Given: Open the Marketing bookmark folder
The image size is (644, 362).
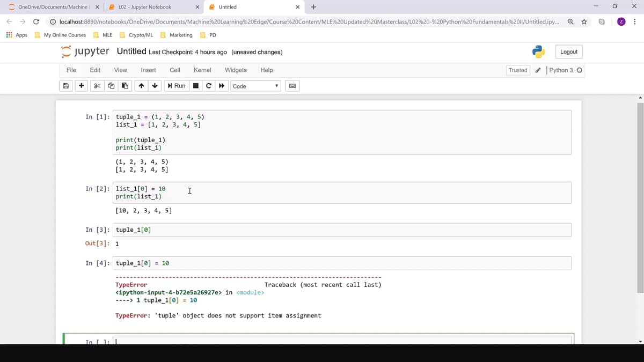Looking at the screenshot, I should tap(177, 35).
